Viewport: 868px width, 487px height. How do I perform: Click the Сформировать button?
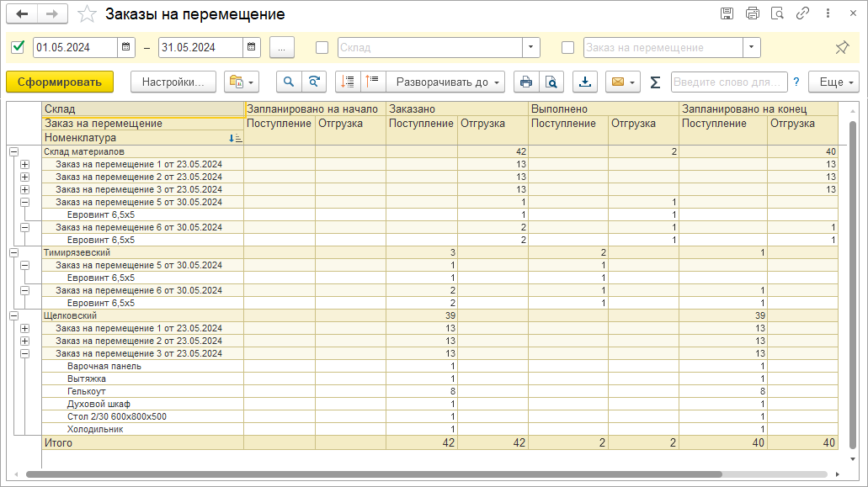60,82
